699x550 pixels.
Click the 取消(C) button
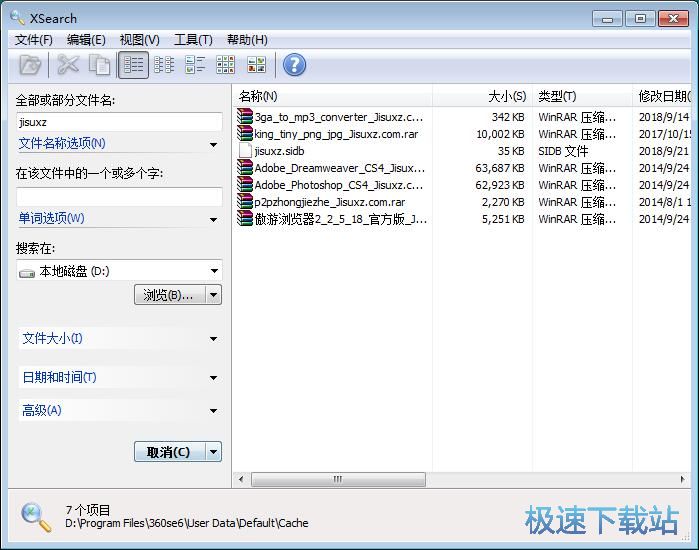pos(170,452)
